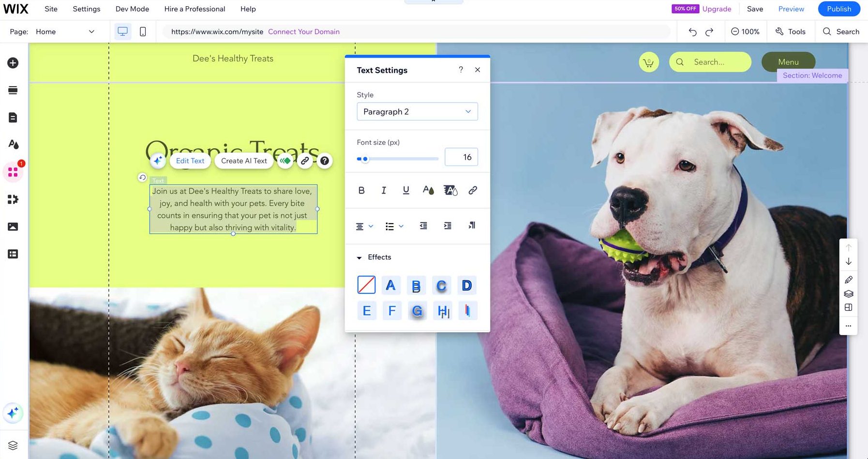Image resolution: width=868 pixels, height=459 pixels.
Task: Adjust the font size slider
Action: click(365, 158)
